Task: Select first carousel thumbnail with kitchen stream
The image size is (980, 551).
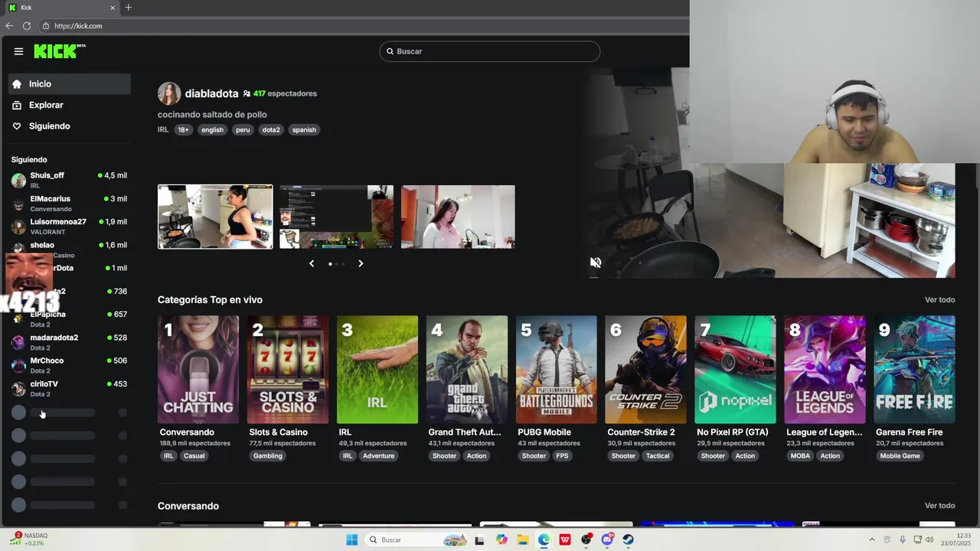Action: tap(215, 217)
